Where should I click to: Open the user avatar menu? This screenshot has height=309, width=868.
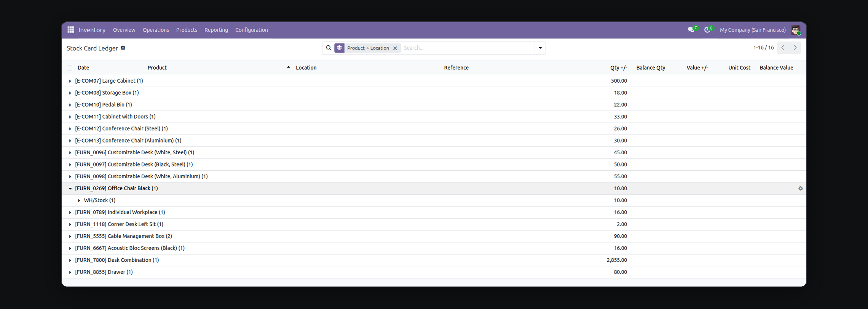pos(796,30)
